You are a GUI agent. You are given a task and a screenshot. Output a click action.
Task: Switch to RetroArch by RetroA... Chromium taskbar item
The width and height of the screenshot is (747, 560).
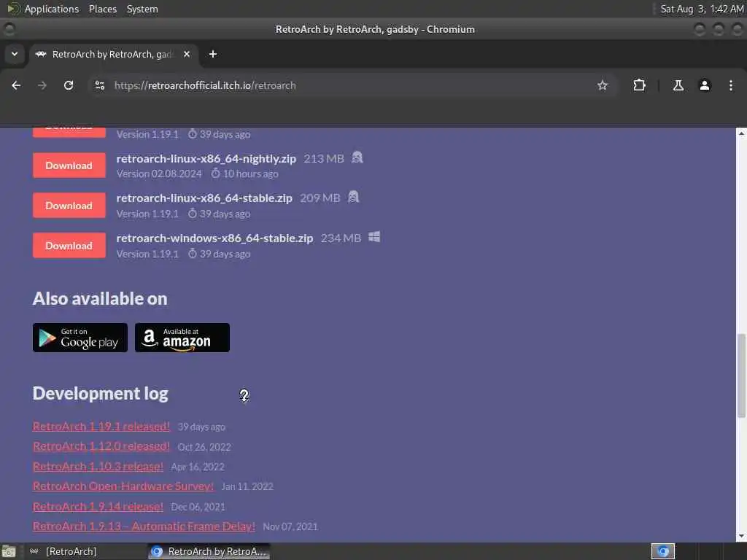tap(209, 551)
